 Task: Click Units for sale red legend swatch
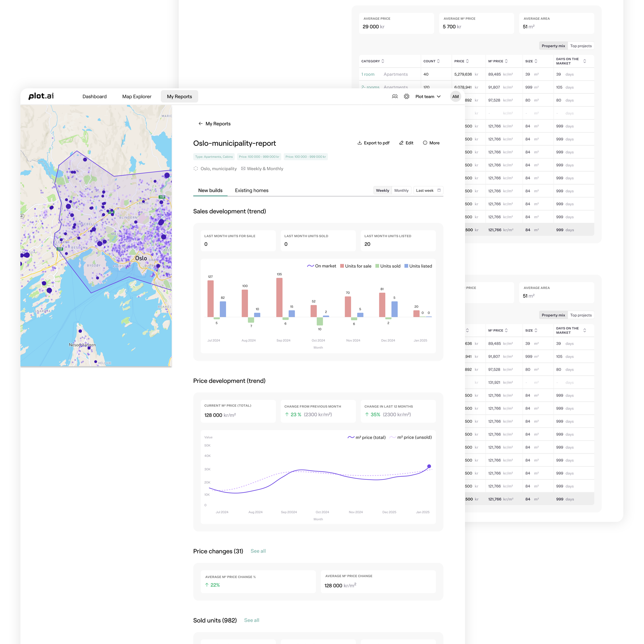pyautogui.click(x=342, y=266)
